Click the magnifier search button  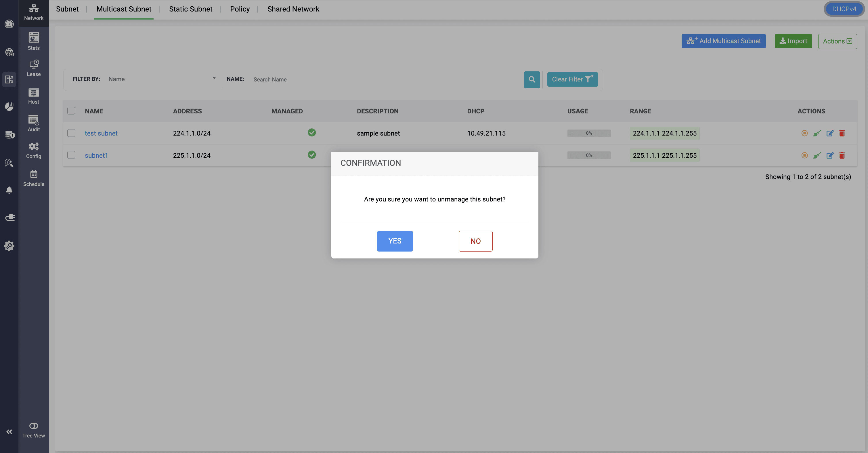click(x=532, y=80)
